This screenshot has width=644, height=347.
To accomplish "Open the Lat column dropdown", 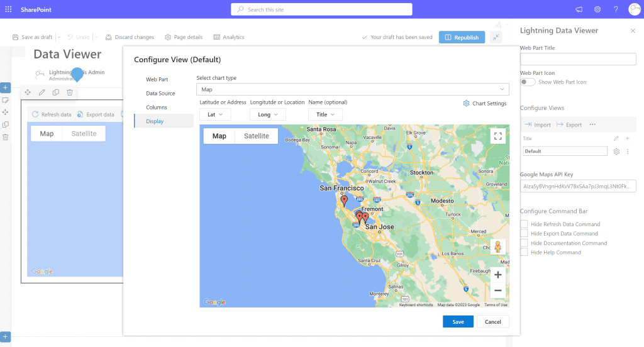I will pos(215,114).
